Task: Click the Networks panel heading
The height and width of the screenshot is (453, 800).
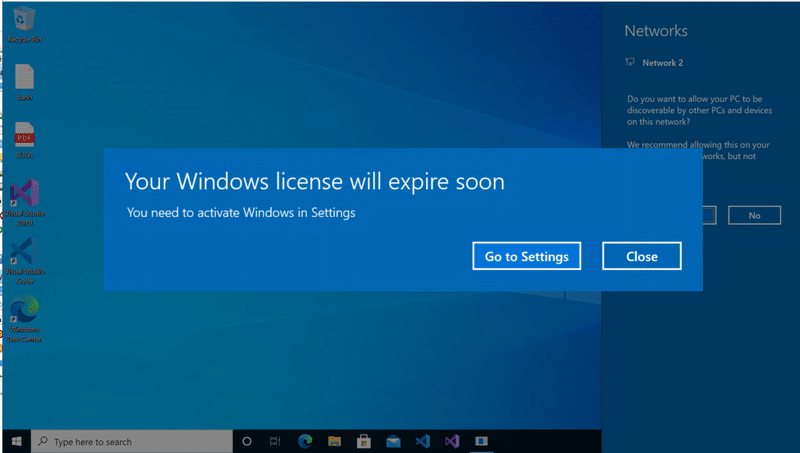Action: (656, 31)
